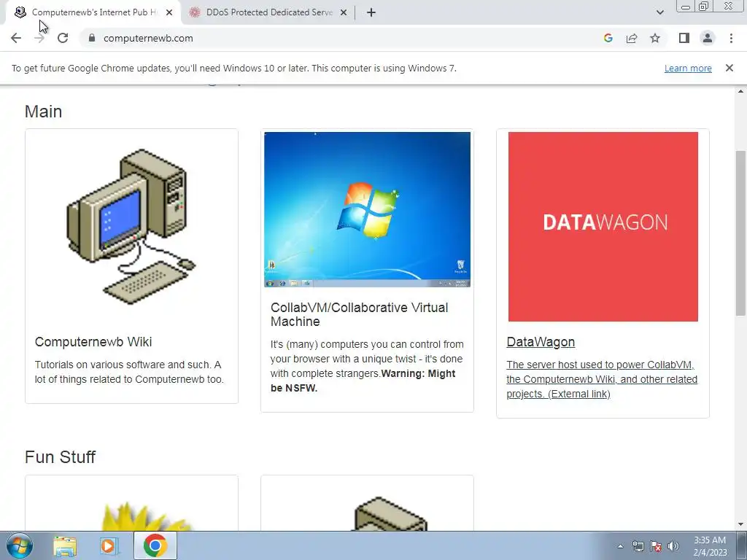Click the scrollbar up arrow
Screen dimensions: 747x560
740,91
